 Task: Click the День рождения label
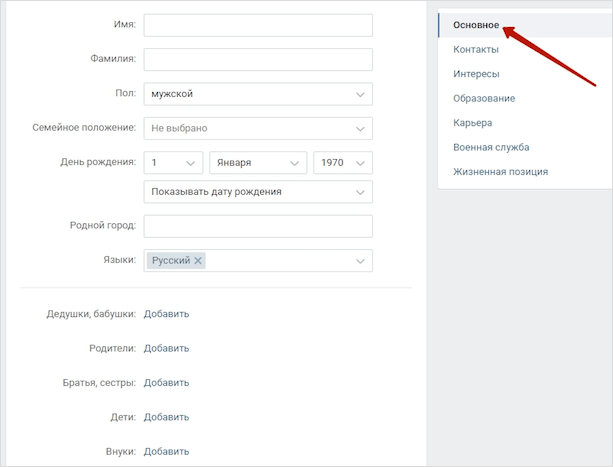click(98, 162)
